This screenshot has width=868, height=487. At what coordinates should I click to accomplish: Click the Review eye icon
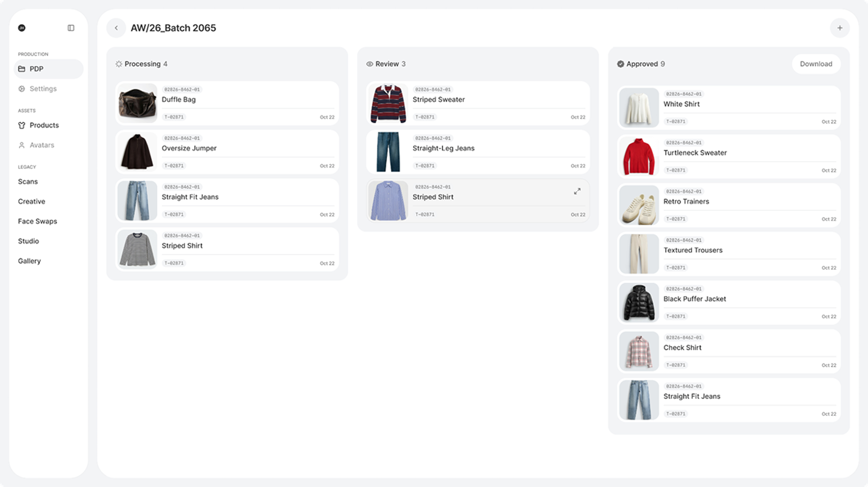pos(370,64)
